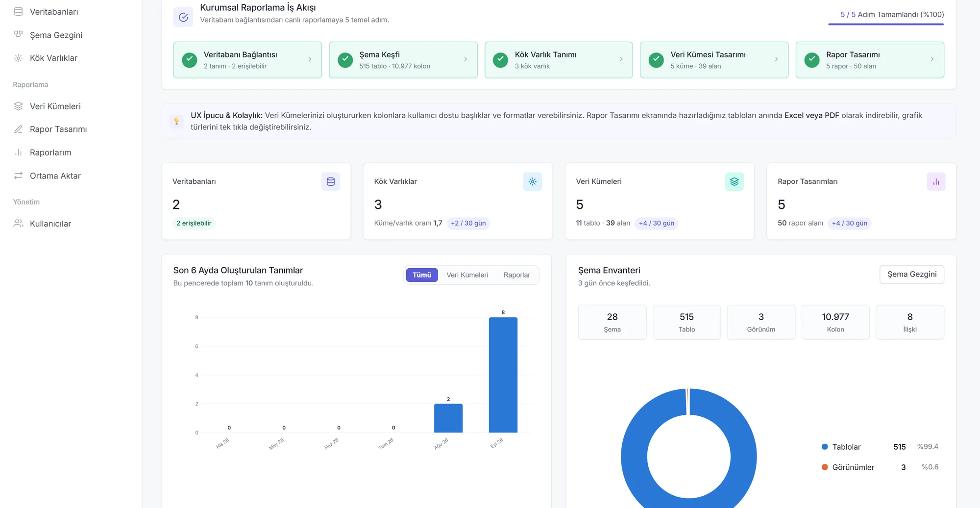Expand the Kök Varlık Tanımı step chevron
980x508 pixels.
coord(621,59)
